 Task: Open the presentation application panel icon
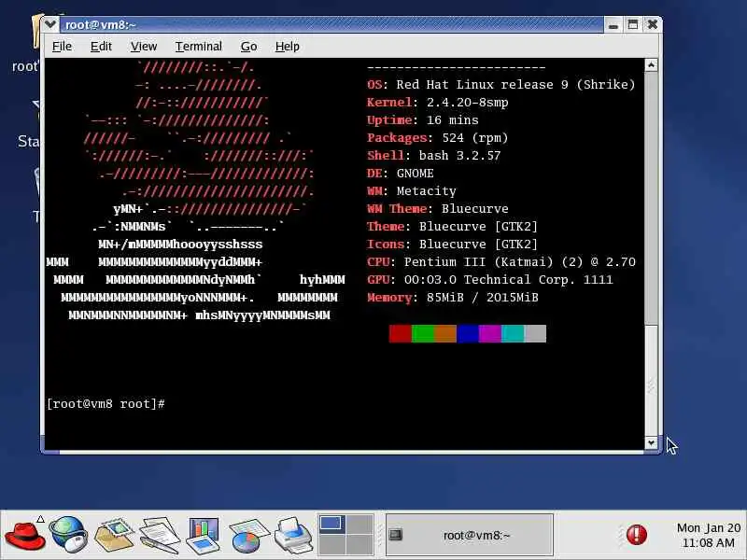click(204, 535)
